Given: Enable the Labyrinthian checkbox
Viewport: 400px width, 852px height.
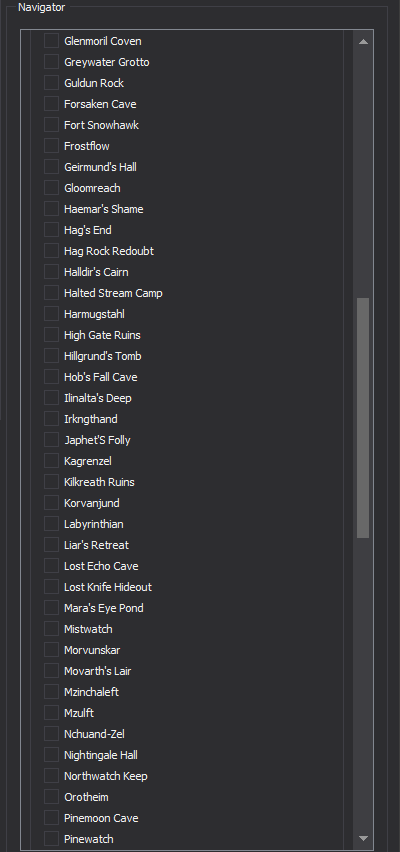Looking at the screenshot, I should tap(52, 524).
